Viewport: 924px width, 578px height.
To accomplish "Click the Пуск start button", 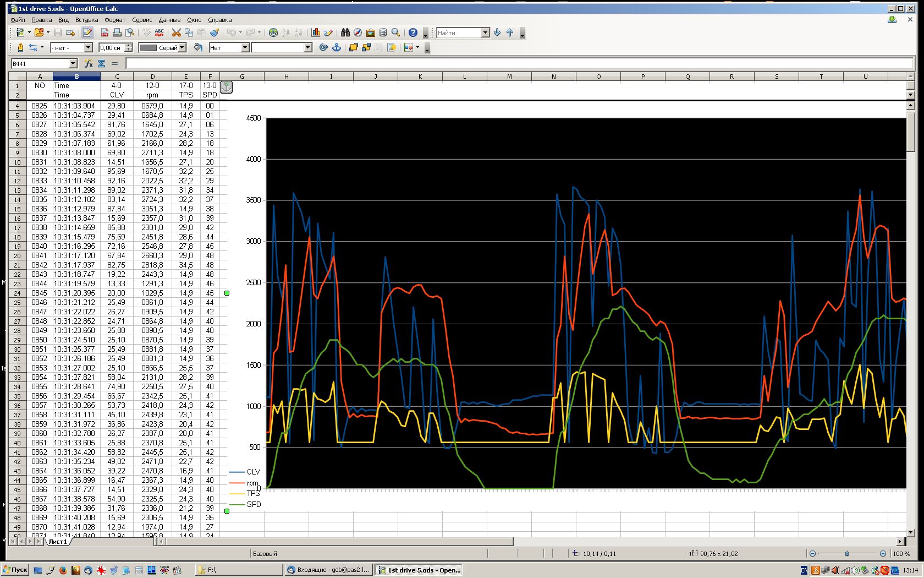I will pyautogui.click(x=15, y=570).
